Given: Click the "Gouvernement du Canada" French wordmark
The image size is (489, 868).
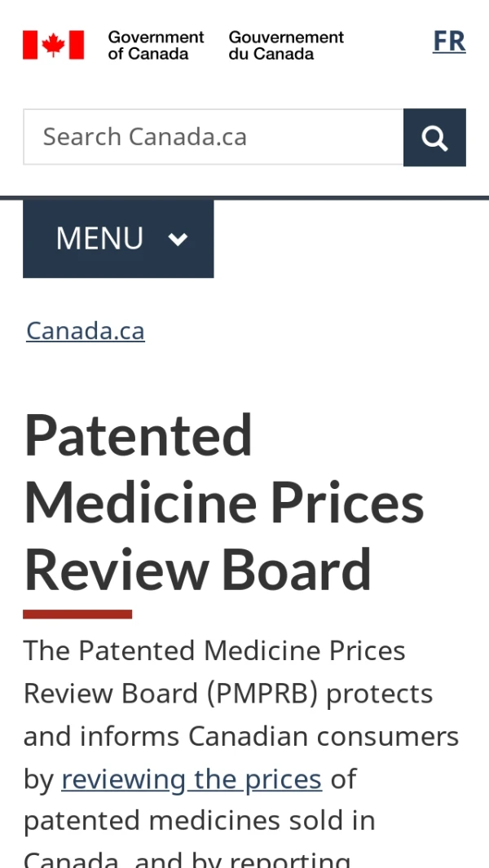Looking at the screenshot, I should tap(286, 46).
